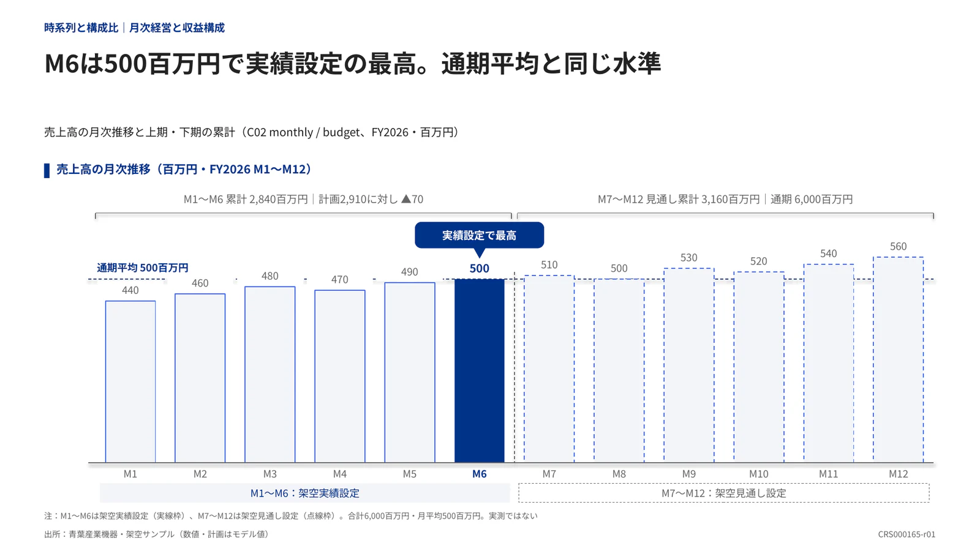Image resolution: width=980 pixels, height=551 pixels.
Task: Click the value 490 above M5
Action: (x=410, y=272)
